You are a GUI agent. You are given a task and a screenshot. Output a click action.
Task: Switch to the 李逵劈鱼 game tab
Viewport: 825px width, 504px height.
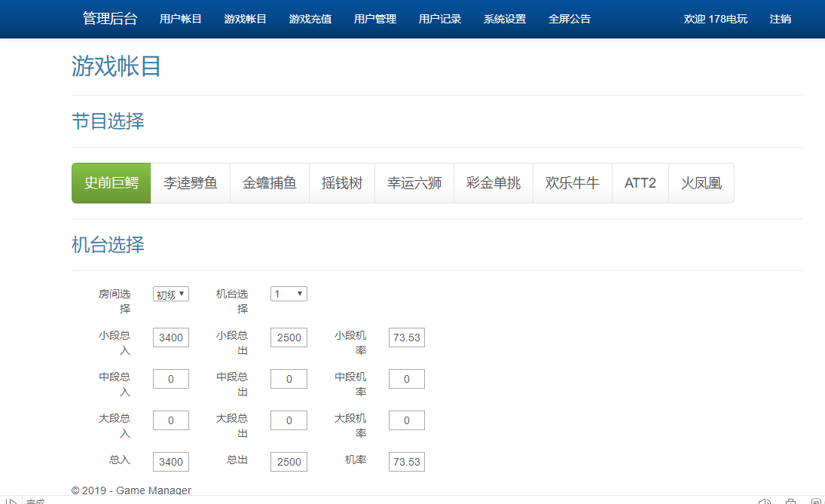pos(190,182)
